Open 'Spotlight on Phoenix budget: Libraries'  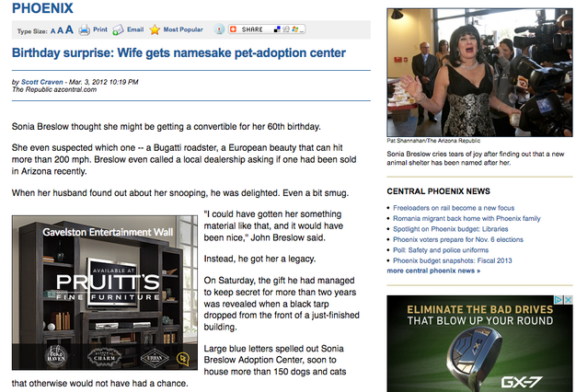tap(450, 229)
